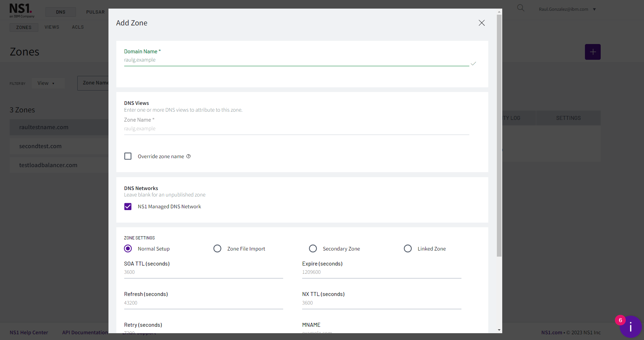Switch to the PULSAR tab
This screenshot has height=340, width=644.
(95, 12)
